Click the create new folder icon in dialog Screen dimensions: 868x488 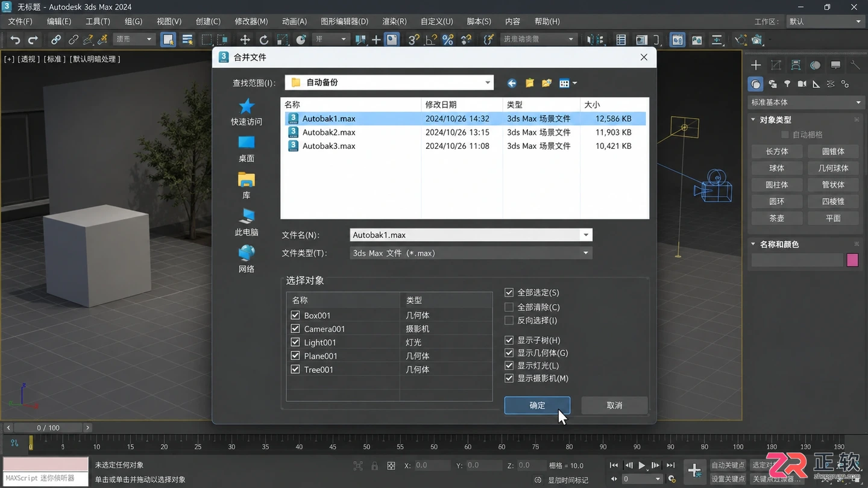coord(547,83)
